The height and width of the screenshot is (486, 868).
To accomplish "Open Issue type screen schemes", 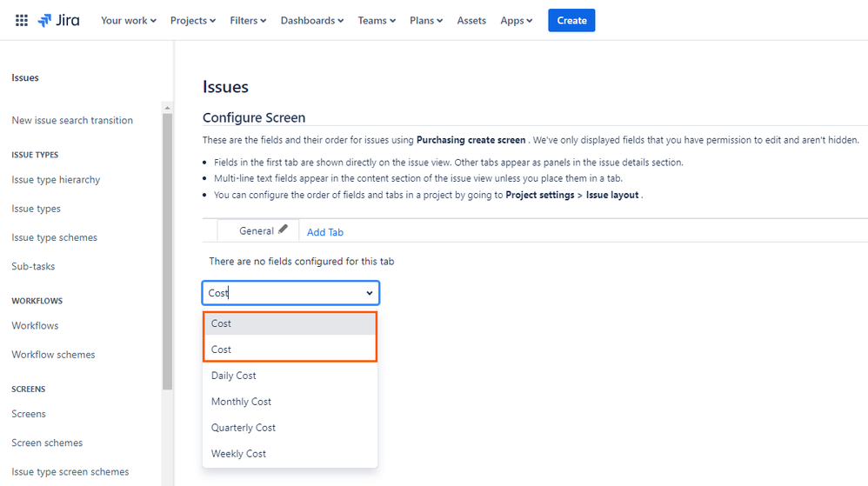I will (x=70, y=471).
